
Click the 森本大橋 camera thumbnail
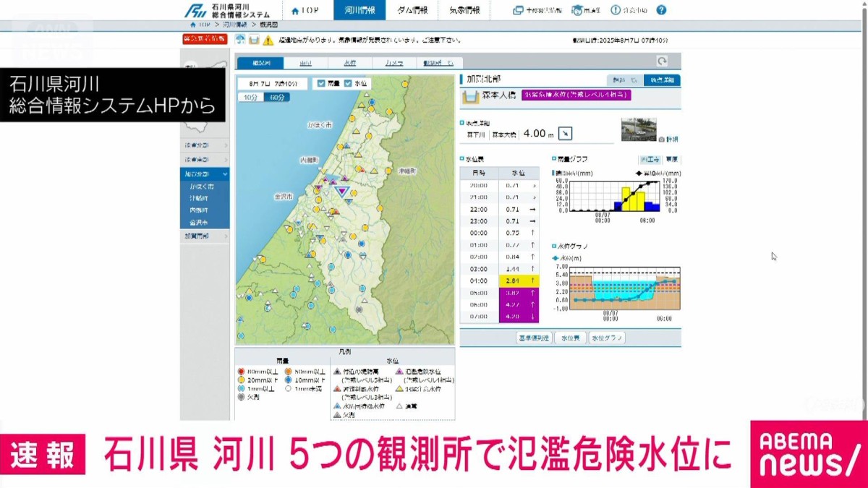640,129
